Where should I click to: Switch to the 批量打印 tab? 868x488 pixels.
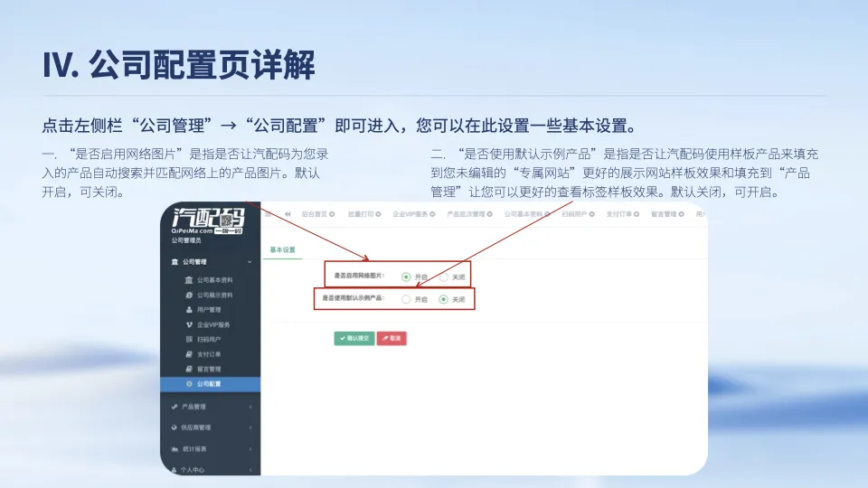coord(361,214)
